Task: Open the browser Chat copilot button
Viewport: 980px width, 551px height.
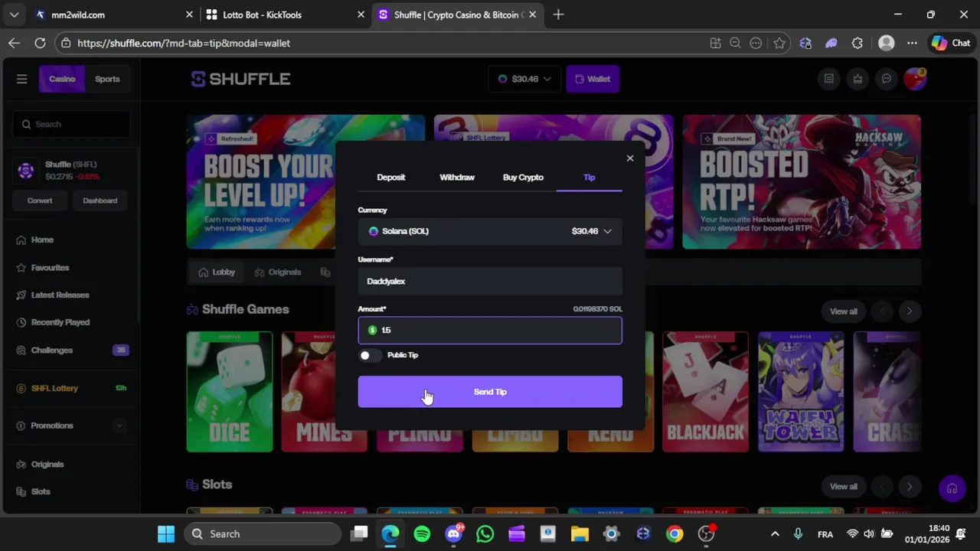Action: 951,44
